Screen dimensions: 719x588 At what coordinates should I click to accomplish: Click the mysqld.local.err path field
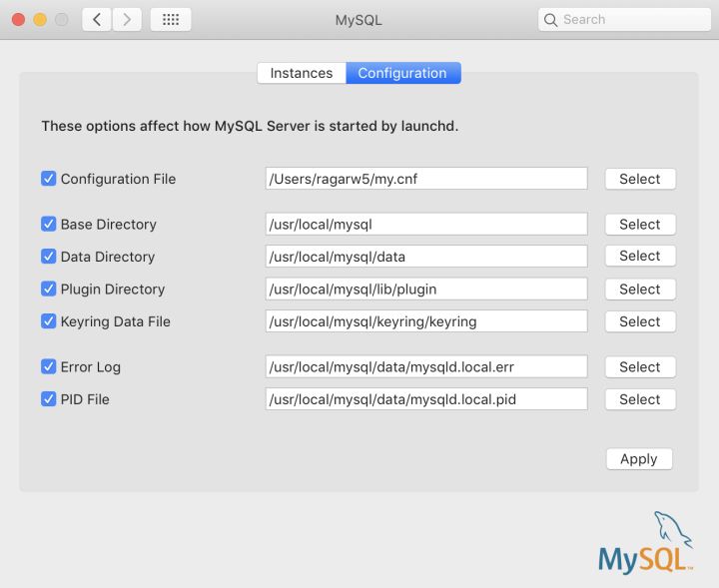point(426,366)
